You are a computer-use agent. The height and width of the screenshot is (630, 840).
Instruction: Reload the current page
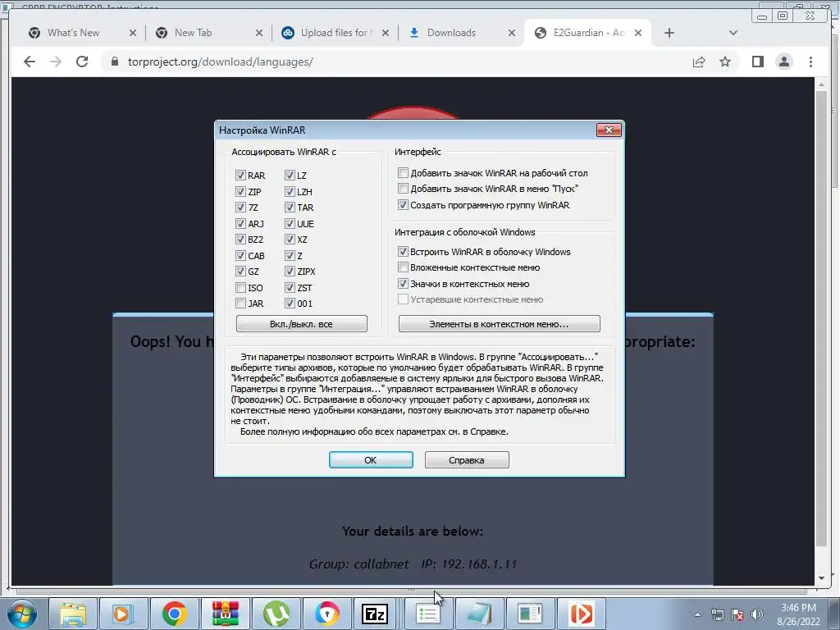click(82, 62)
